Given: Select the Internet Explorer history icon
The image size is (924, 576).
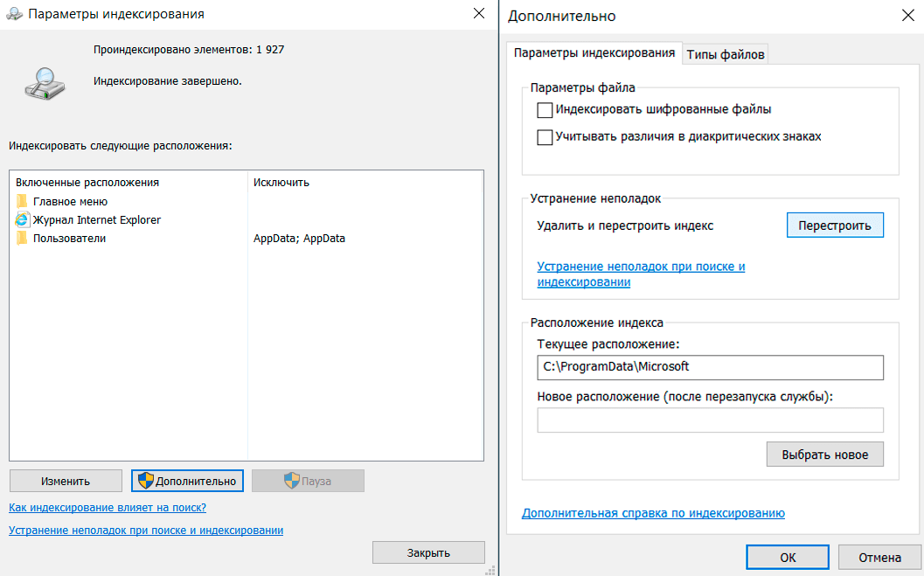Looking at the screenshot, I should [22, 219].
